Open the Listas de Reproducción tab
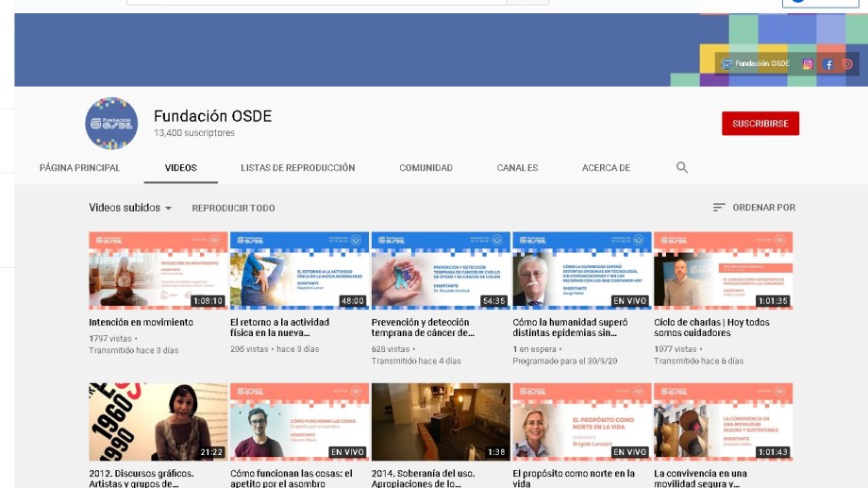The image size is (868, 488). 297,168
